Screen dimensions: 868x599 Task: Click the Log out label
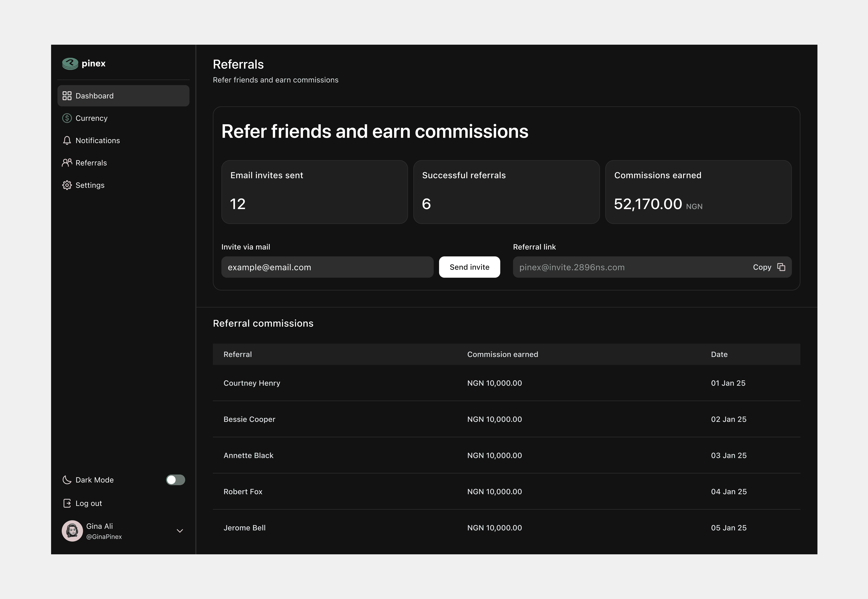point(89,503)
